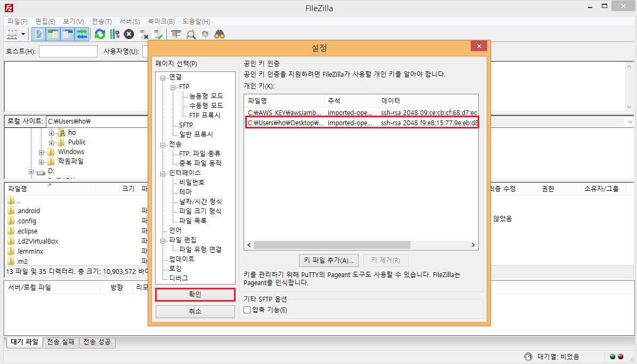The image size is (637, 364).
Task: Open the Site Manager dropdown arrow
Action: 23,35
